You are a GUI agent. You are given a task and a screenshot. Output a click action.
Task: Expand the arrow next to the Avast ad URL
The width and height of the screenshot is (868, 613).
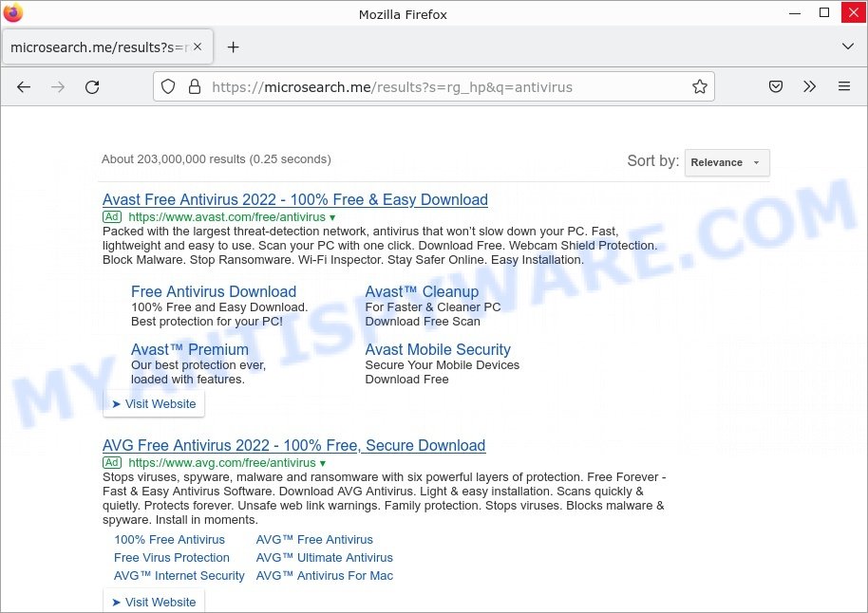click(x=330, y=217)
